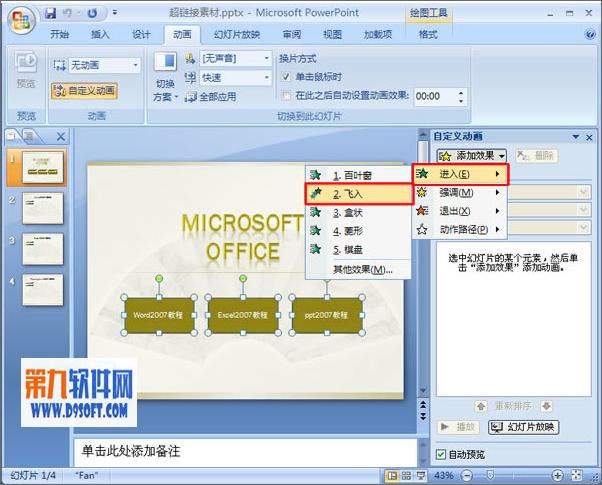
Task: Switch to the slides thumbnail pane tab
Action: click(x=12, y=136)
